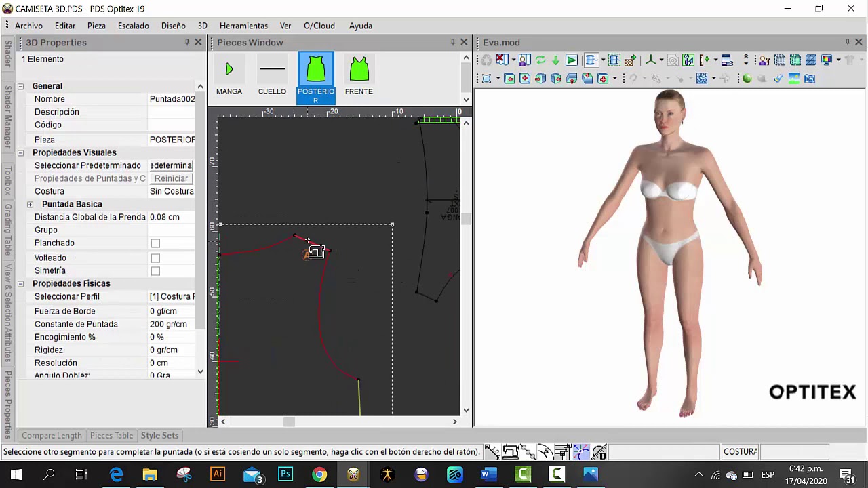This screenshot has height=488, width=868.
Task: Switch to the Pieces Table tab
Action: (111, 436)
